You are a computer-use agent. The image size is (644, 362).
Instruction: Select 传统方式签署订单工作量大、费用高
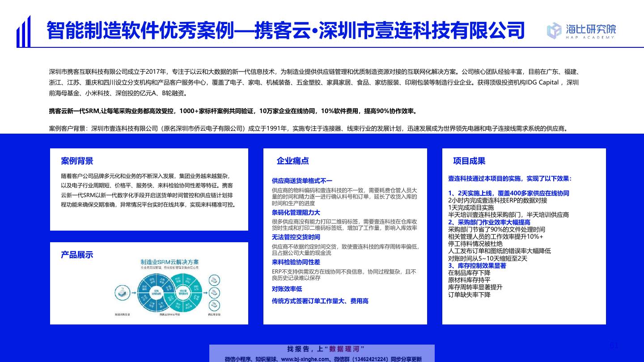pyautogui.click(x=320, y=301)
